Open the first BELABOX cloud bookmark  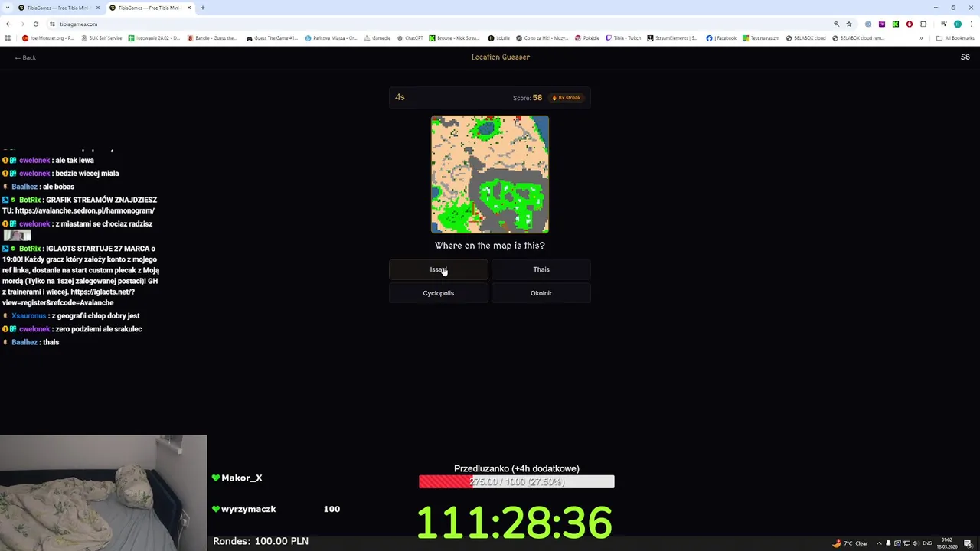point(805,37)
